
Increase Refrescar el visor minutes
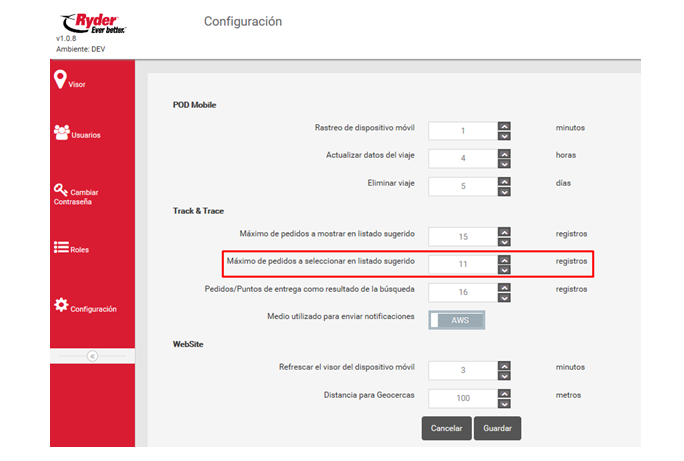point(504,364)
